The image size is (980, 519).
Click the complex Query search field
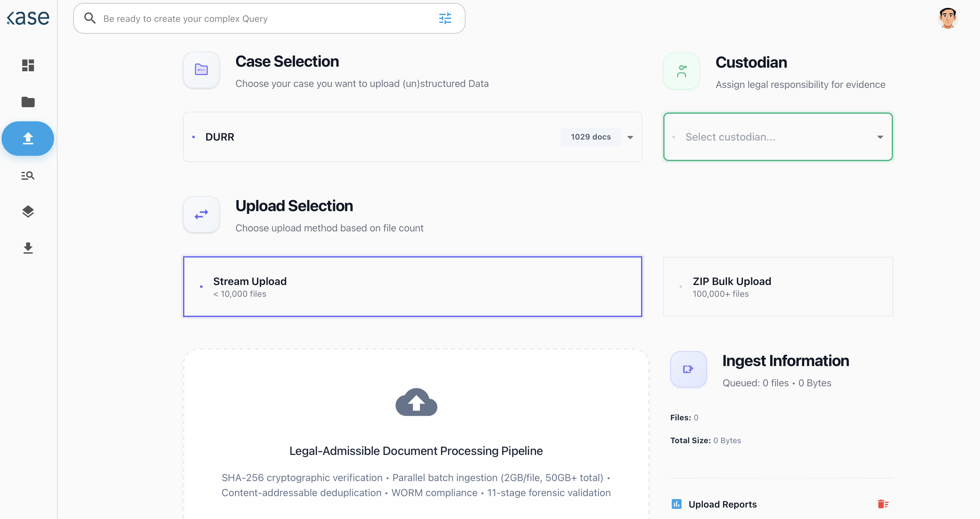(266, 19)
